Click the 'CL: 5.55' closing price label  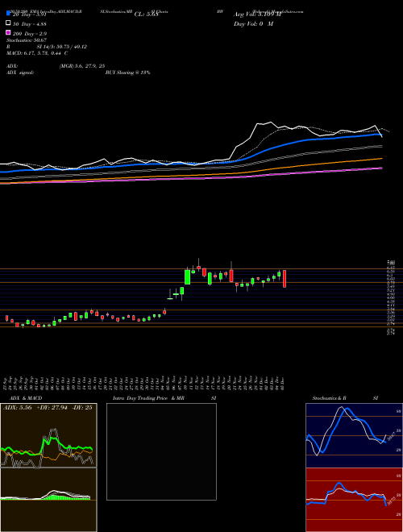(x=146, y=15)
